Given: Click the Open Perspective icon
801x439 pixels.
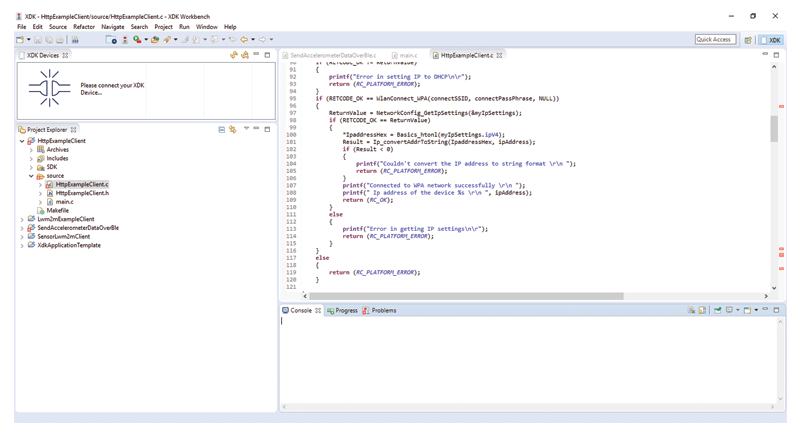Looking at the screenshot, I should (x=748, y=40).
